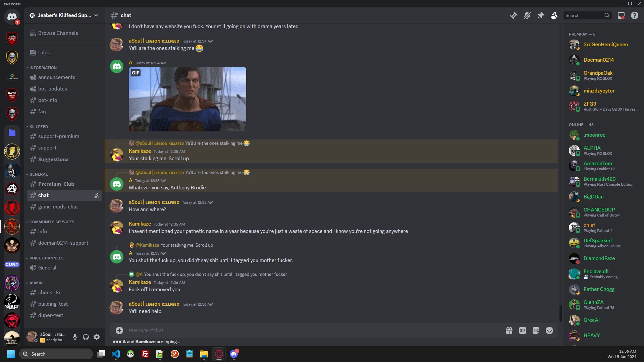Image resolution: width=644 pixels, height=362 pixels.
Task: Open the docman0214-support channel
Action: (x=64, y=243)
